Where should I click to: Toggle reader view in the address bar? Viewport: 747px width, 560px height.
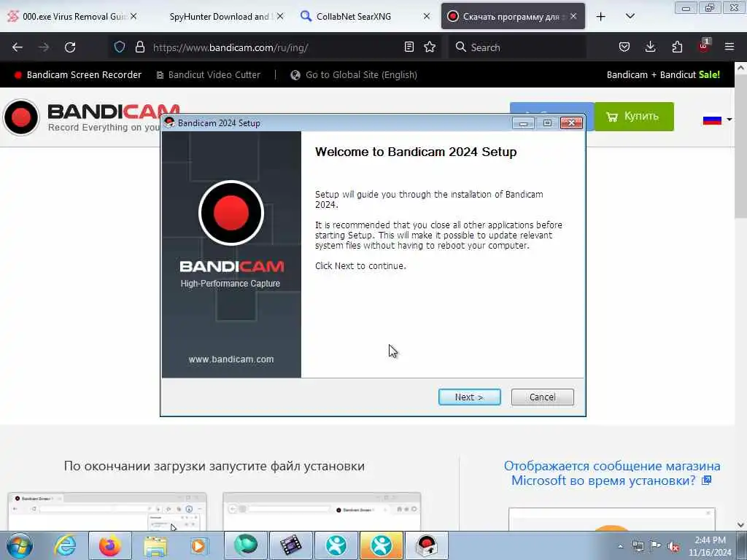tap(409, 47)
